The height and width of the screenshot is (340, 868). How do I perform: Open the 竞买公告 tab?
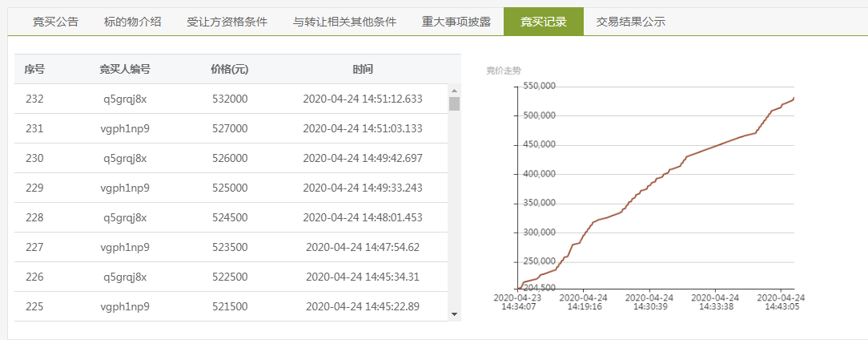[x=55, y=22]
